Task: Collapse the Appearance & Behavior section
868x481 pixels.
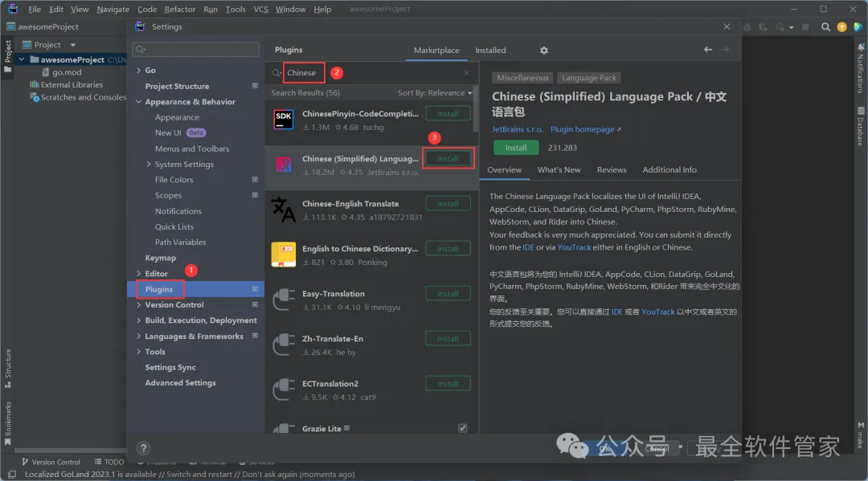Action: [138, 102]
